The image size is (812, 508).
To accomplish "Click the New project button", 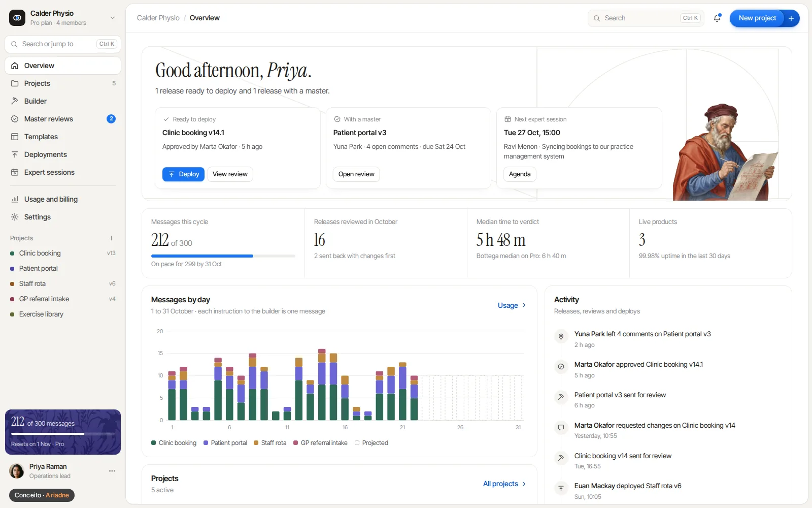I will click(757, 18).
